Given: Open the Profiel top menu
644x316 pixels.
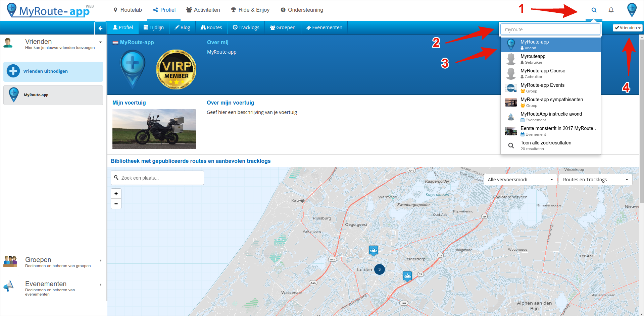Looking at the screenshot, I should (164, 10).
